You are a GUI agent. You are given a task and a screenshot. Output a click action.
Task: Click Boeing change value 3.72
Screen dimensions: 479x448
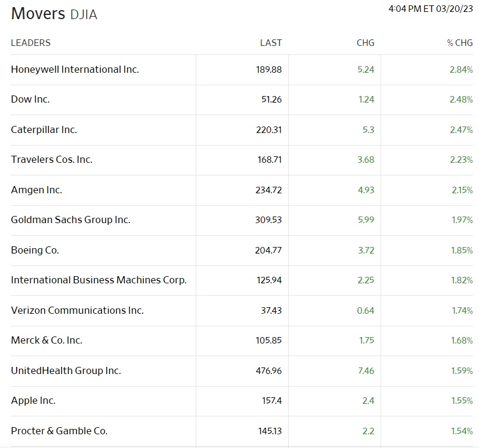click(366, 251)
